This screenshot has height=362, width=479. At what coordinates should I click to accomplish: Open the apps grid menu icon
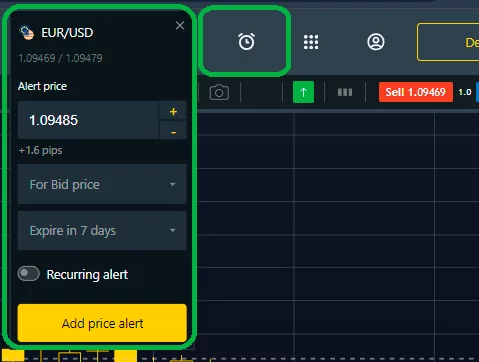pos(311,42)
